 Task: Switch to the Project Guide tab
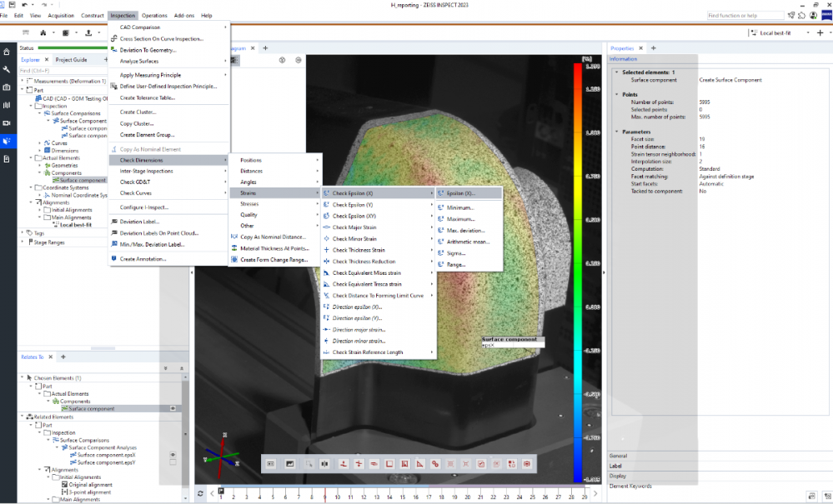[x=71, y=60]
